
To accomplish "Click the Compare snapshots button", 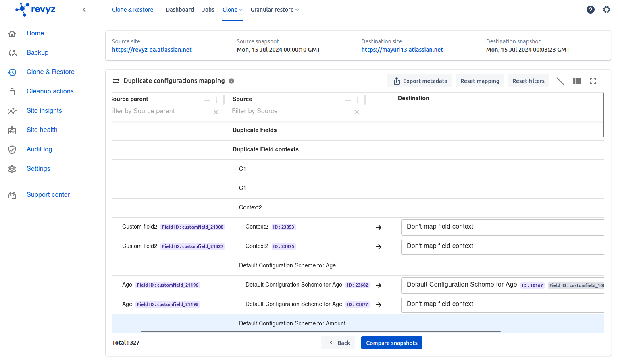I will [391, 343].
